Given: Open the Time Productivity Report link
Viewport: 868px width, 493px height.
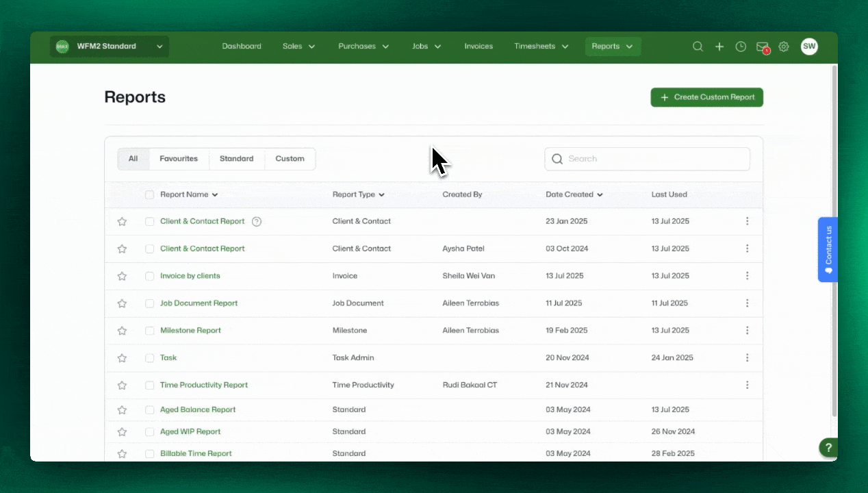Looking at the screenshot, I should (x=204, y=385).
